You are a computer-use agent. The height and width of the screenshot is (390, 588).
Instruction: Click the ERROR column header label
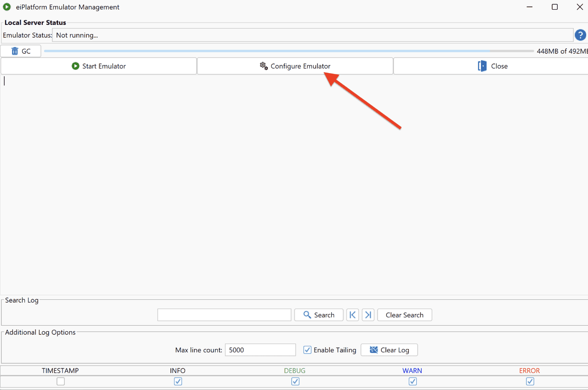pyautogui.click(x=530, y=371)
